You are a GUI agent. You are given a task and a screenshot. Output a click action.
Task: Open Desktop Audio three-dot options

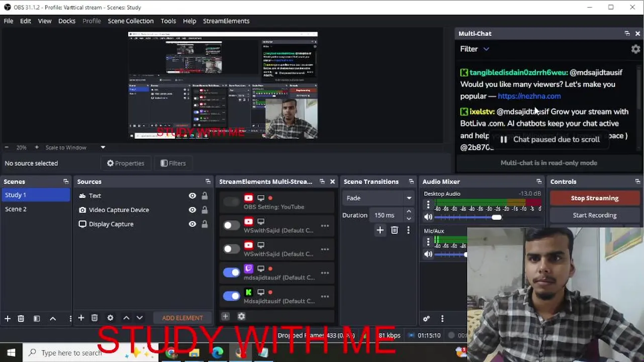(x=428, y=205)
